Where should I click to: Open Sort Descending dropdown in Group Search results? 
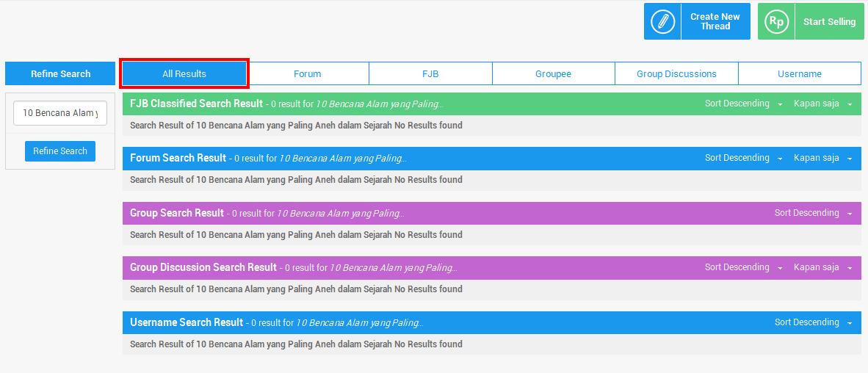pyautogui.click(x=813, y=213)
